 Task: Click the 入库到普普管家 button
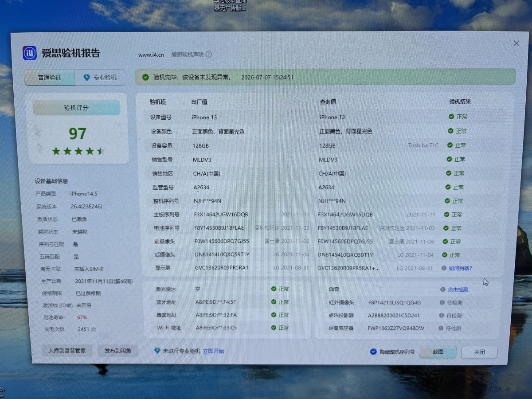point(67,351)
